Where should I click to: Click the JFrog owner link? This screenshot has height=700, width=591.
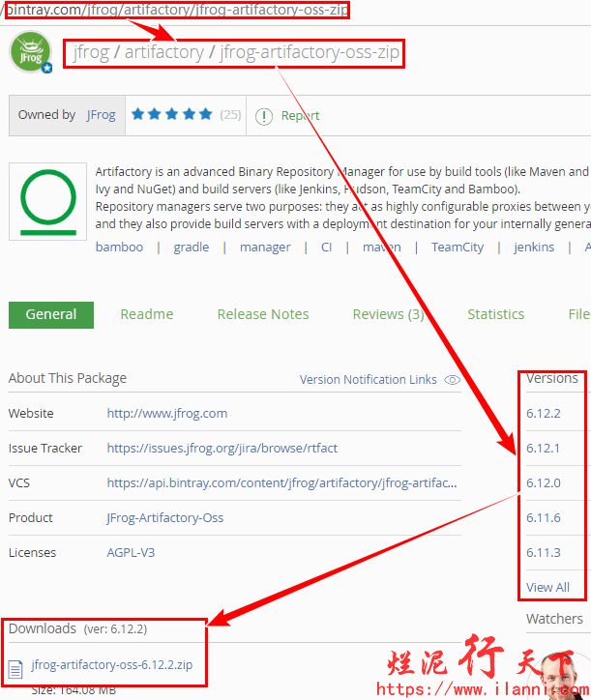point(101,115)
